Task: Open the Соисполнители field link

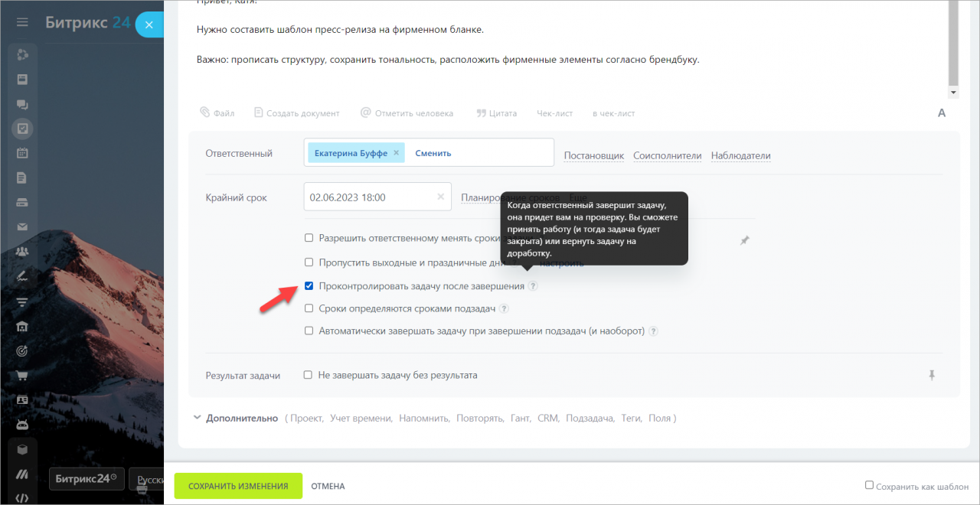Action: (x=668, y=156)
